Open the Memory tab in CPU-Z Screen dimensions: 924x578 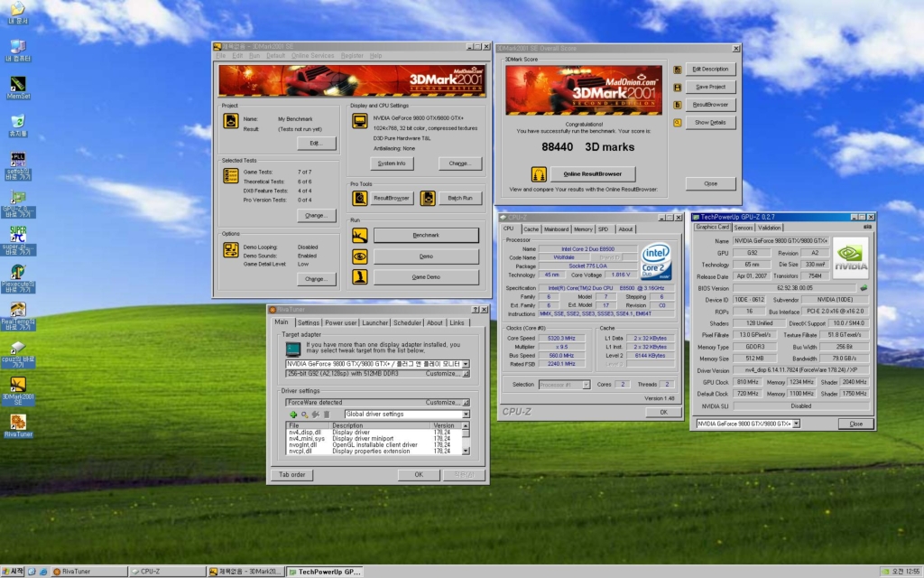(x=583, y=228)
